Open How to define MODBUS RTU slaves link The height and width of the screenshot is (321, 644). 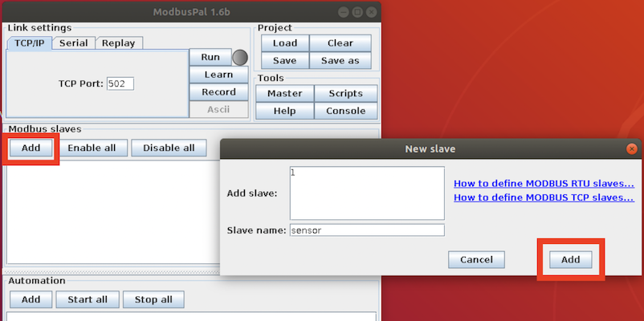click(x=544, y=183)
